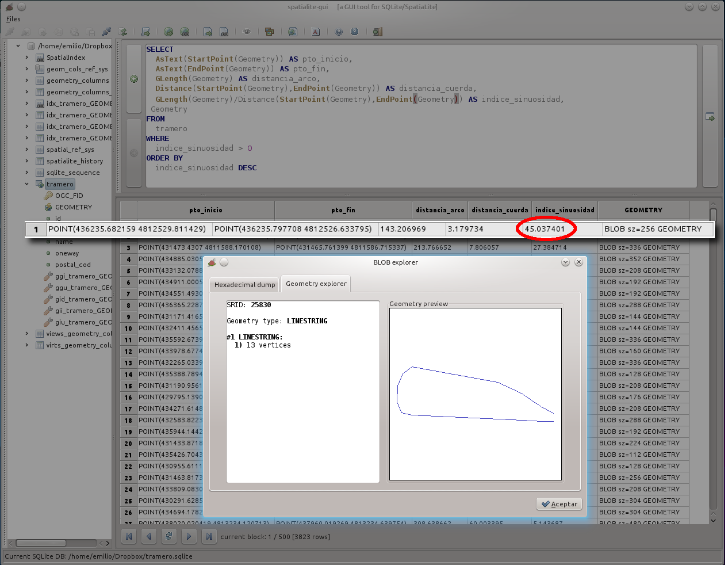Click the disconnect database plug icon
728x565 pixels.
[106, 32]
